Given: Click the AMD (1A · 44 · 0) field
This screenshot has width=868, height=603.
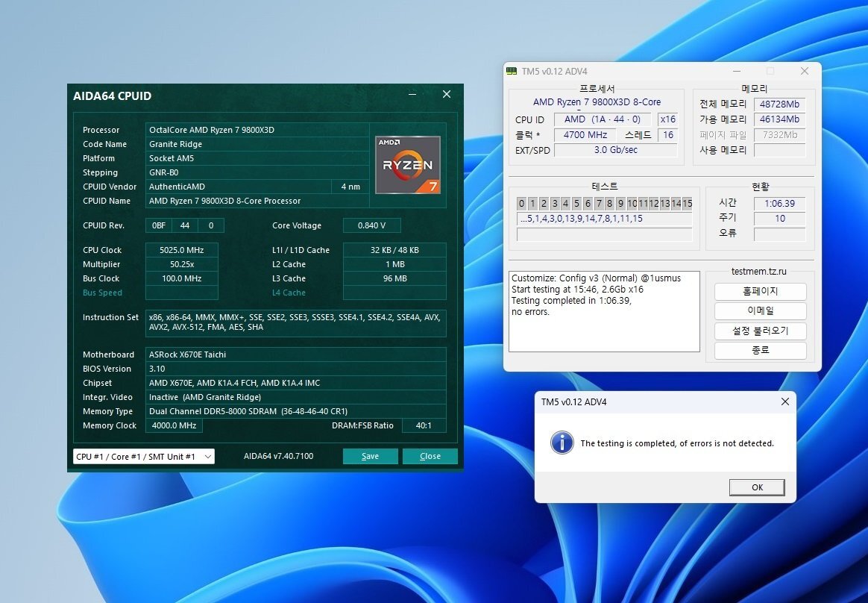Looking at the screenshot, I should click(603, 119).
